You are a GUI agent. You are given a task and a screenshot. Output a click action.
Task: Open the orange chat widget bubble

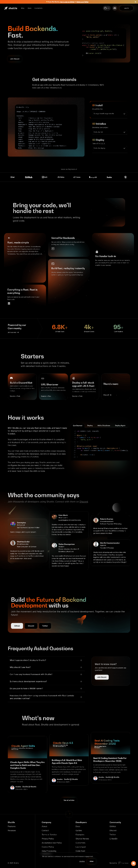133,864
